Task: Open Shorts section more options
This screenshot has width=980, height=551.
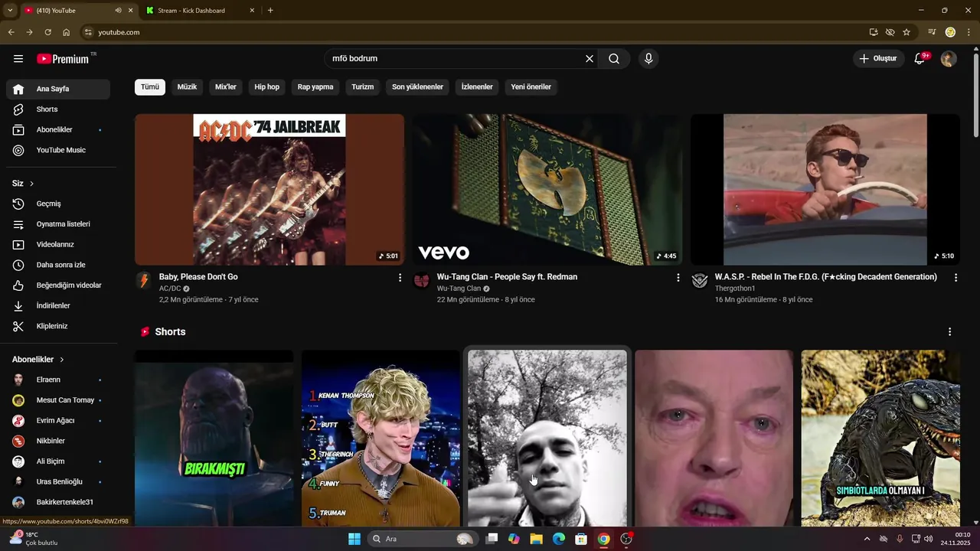Action: (949, 332)
